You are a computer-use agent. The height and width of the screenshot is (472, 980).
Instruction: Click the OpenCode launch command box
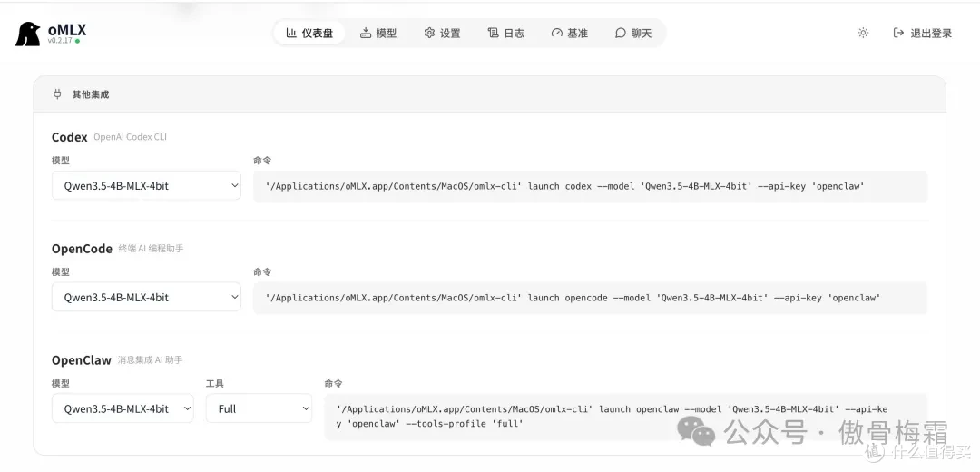tap(590, 298)
